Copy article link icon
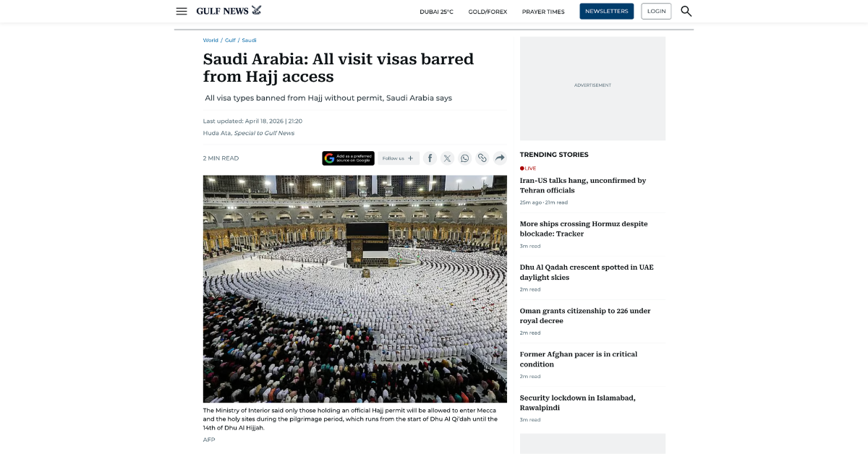The height and width of the screenshot is (454, 868). 482,158
